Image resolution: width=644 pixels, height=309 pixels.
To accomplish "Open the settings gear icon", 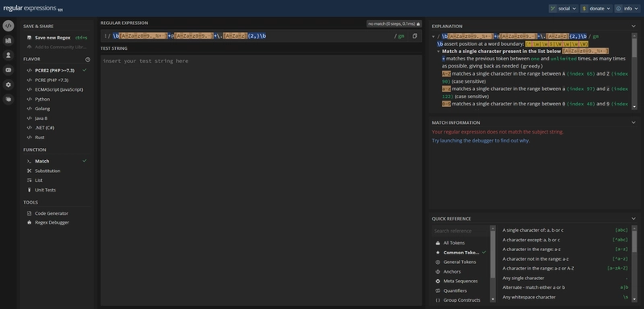I will [8, 84].
